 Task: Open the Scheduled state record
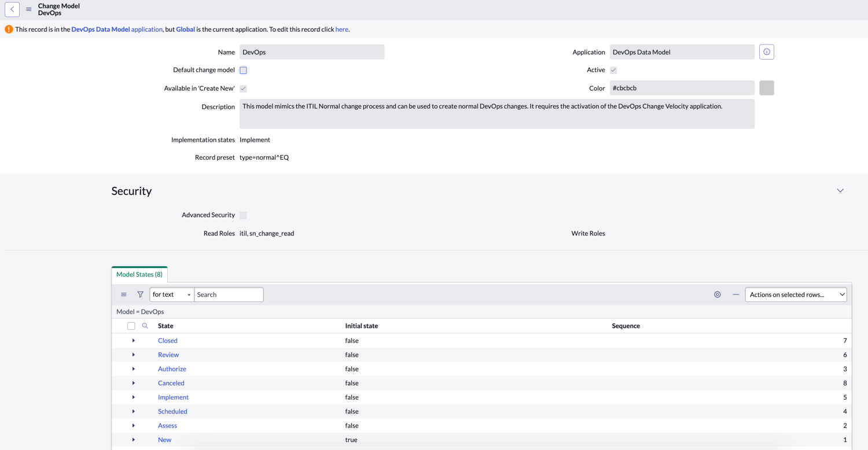coord(172,411)
